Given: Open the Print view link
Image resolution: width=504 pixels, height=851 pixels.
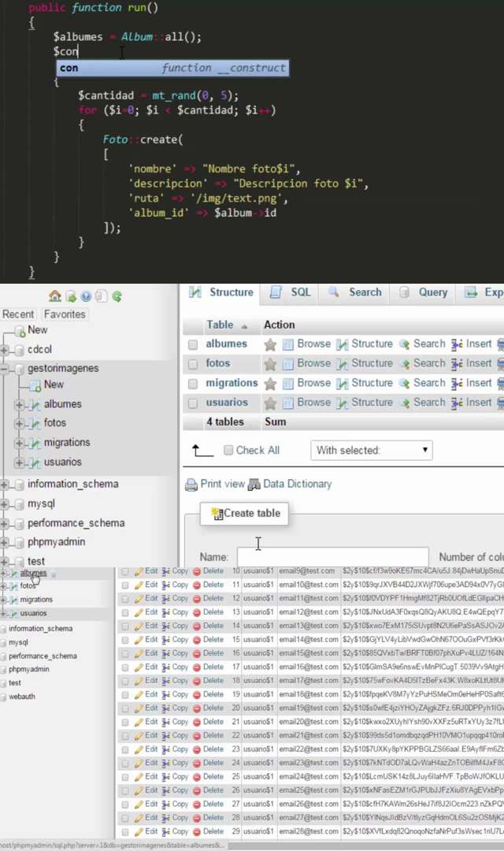Looking at the screenshot, I should [x=222, y=484].
